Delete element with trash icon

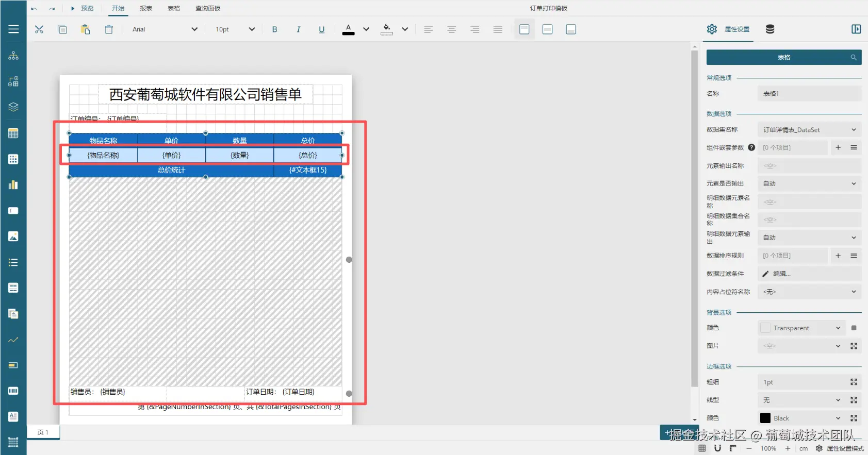tap(109, 29)
